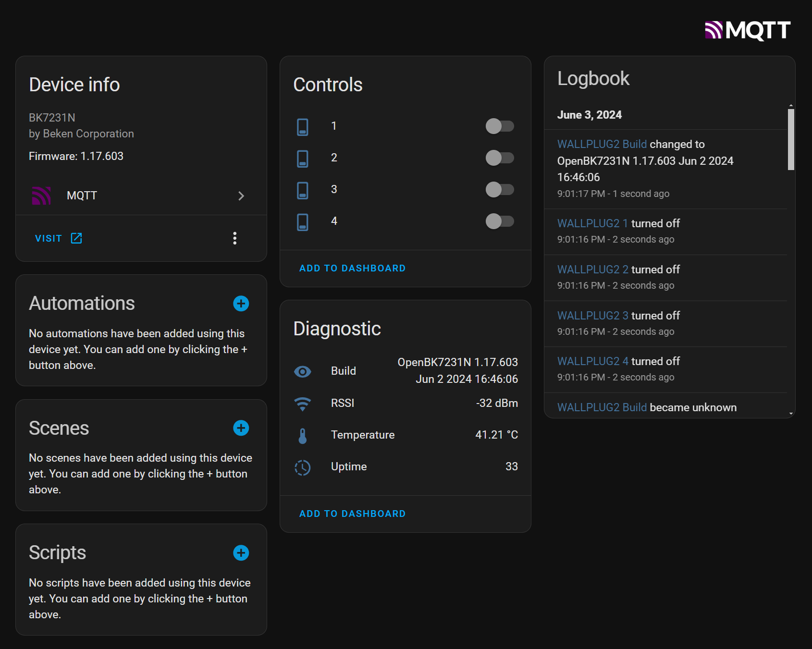
Task: Click the MQTT logo at top right
Action: pos(748,30)
